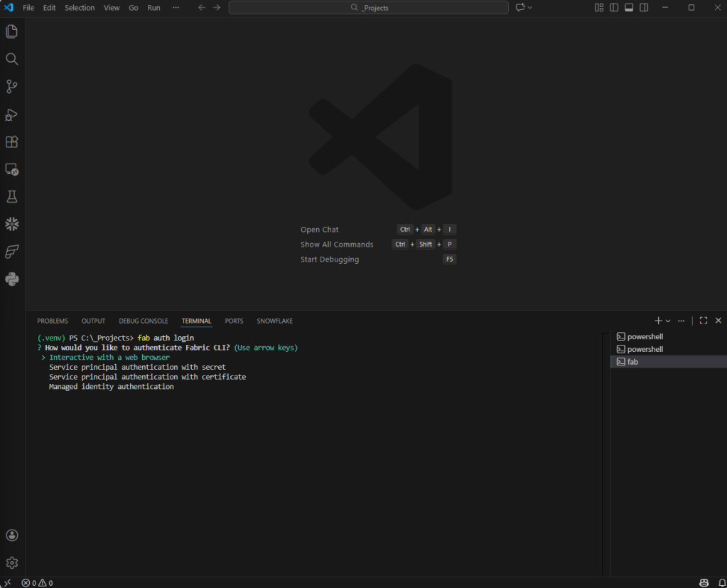This screenshot has width=727, height=588.
Task: Open the Testing flask icon view
Action: point(12,197)
